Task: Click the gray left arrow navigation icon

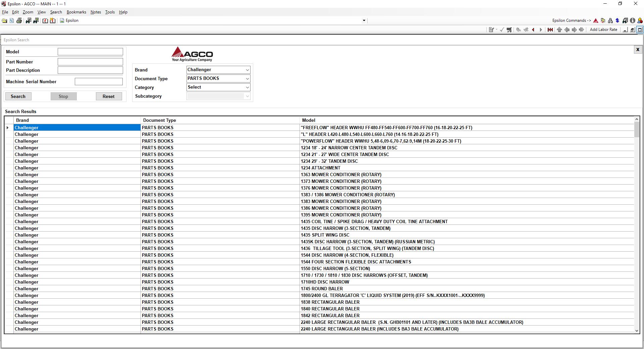Action: tap(567, 30)
